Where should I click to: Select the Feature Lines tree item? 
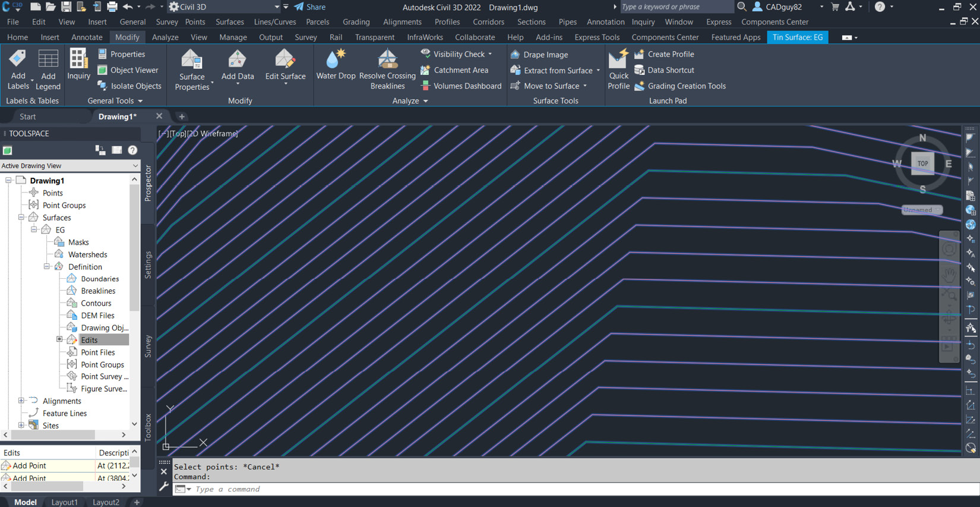pyautogui.click(x=65, y=414)
